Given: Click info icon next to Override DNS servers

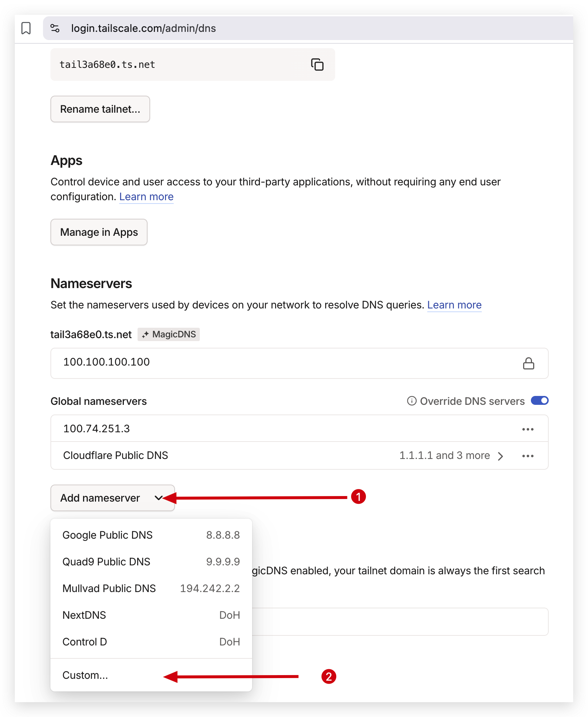Looking at the screenshot, I should (412, 401).
